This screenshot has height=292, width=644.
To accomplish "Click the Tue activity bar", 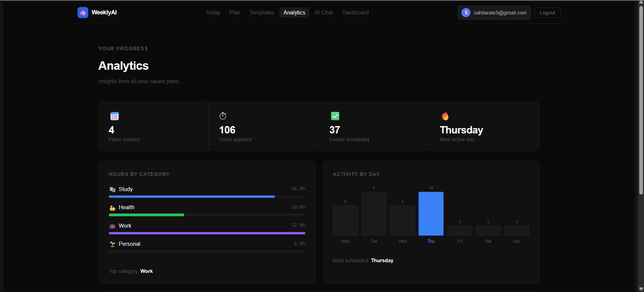I will click(x=374, y=214).
